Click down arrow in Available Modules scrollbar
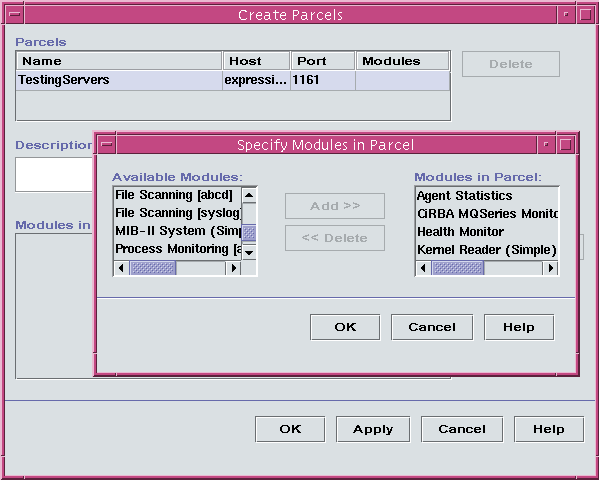 pyautogui.click(x=249, y=253)
